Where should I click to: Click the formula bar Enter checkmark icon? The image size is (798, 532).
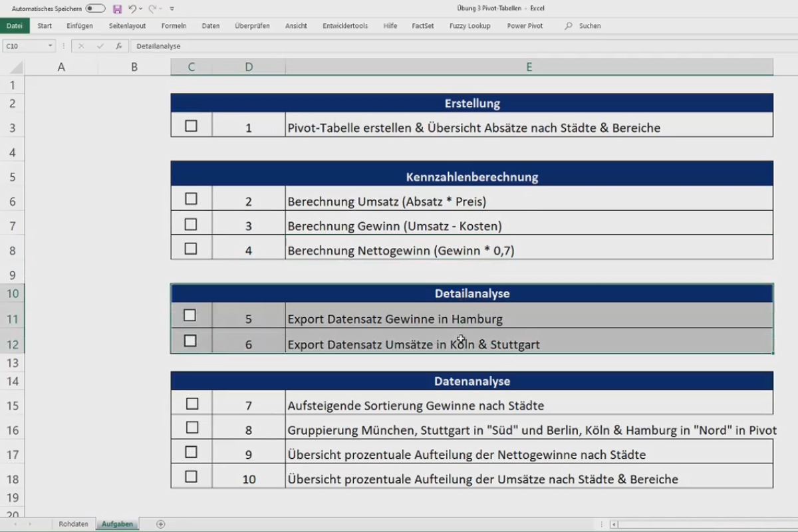click(100, 46)
